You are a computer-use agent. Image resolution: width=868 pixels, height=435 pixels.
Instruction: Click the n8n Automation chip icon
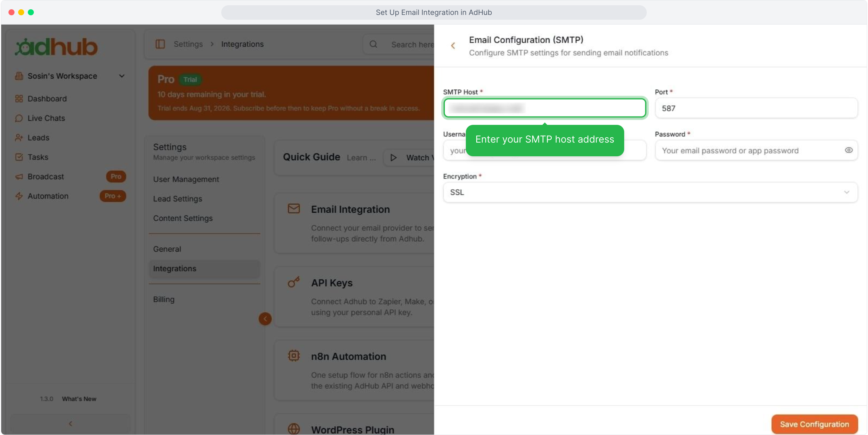[x=294, y=356]
